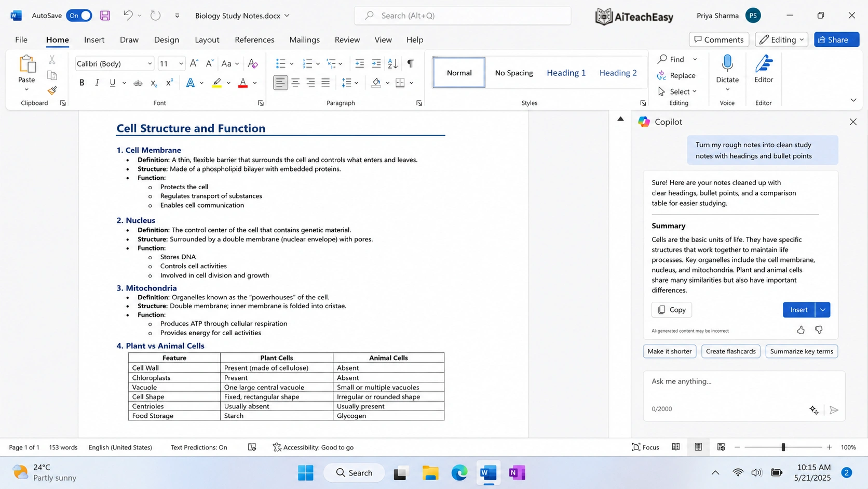The height and width of the screenshot is (489, 868).
Task: Toggle Superscript formatting
Action: [x=169, y=83]
